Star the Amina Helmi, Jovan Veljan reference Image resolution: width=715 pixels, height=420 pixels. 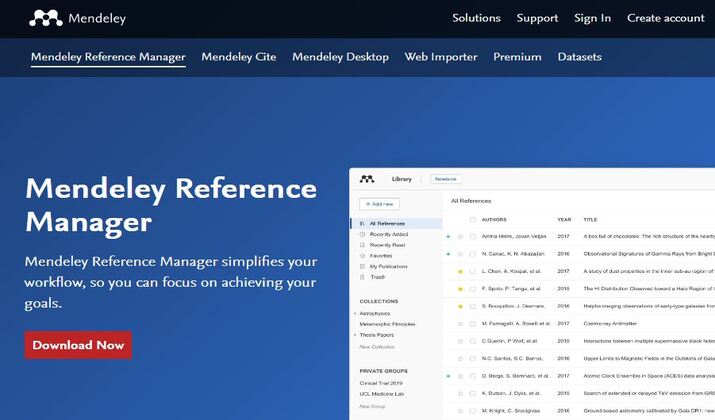(460, 237)
